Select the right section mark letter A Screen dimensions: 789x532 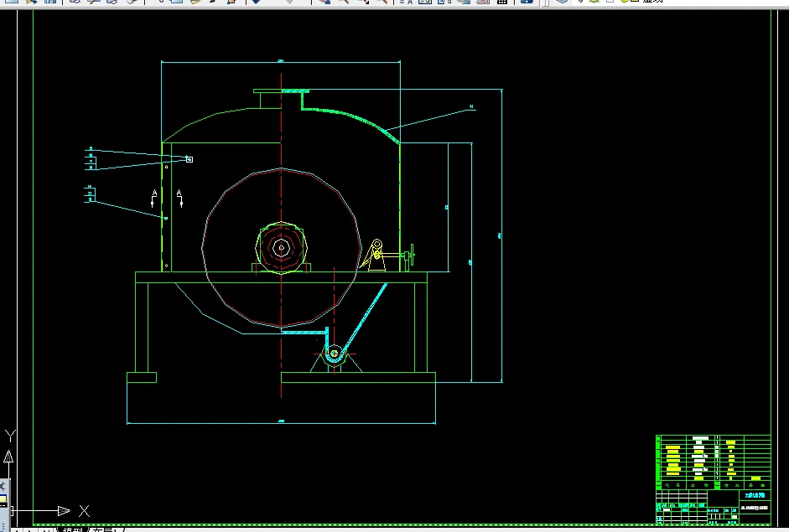pos(179,194)
